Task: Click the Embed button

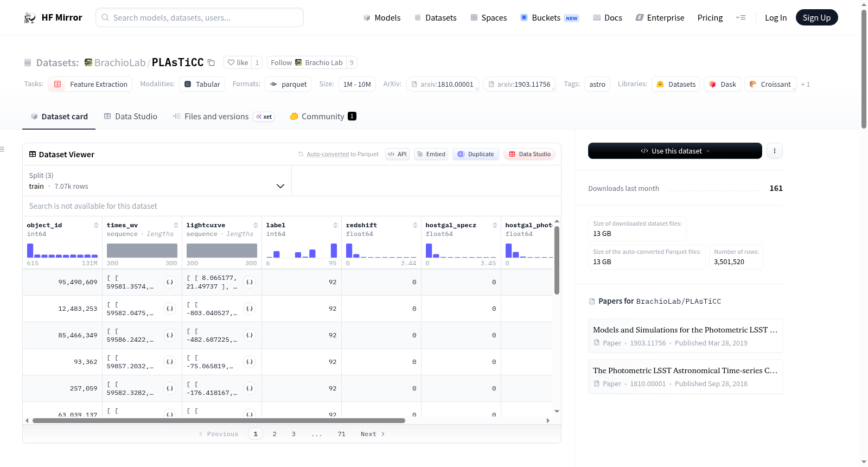Action: [431, 154]
